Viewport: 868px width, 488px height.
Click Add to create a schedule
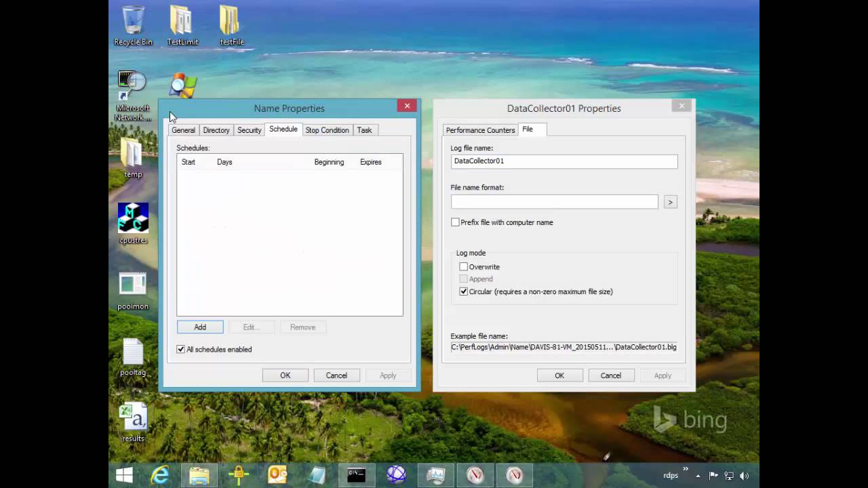[x=200, y=327]
